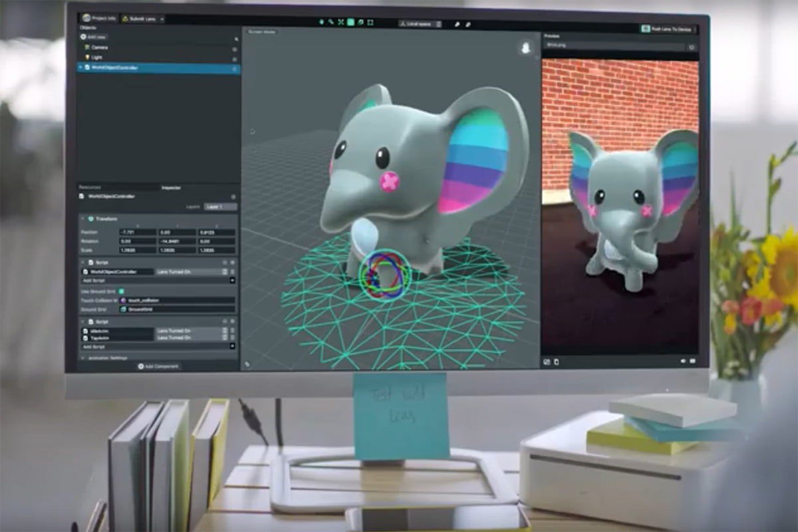This screenshot has width=798, height=532.
Task: Click the options icon on the second Script header
Action: (x=233, y=321)
